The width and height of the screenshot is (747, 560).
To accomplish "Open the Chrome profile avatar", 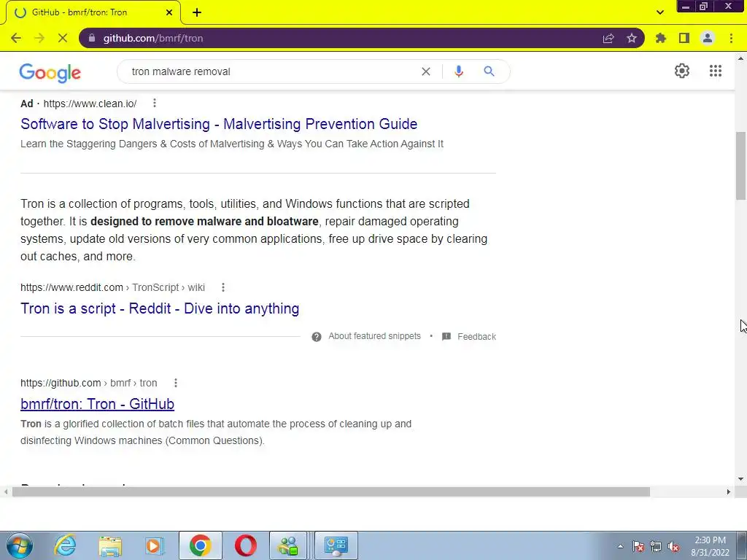I will click(x=708, y=38).
